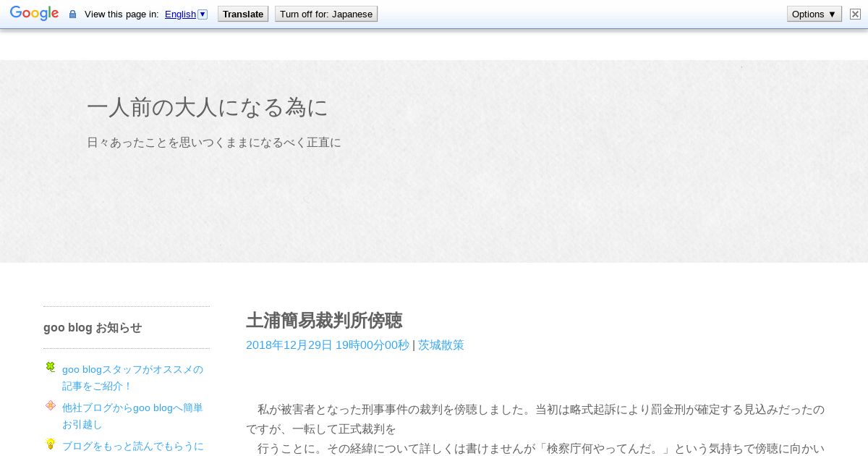Click the pink flower icon
The width and height of the screenshot is (868, 456).
tap(50, 405)
